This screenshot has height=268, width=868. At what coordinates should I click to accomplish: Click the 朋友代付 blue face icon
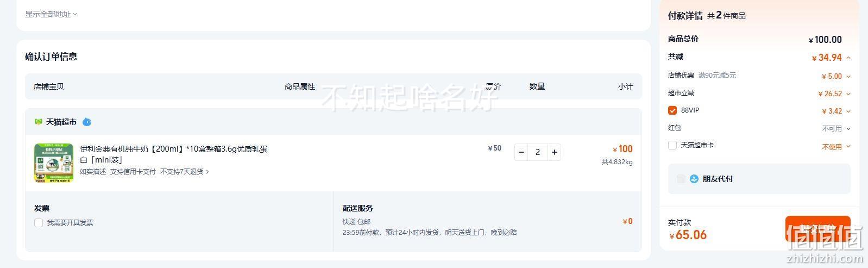(694, 178)
